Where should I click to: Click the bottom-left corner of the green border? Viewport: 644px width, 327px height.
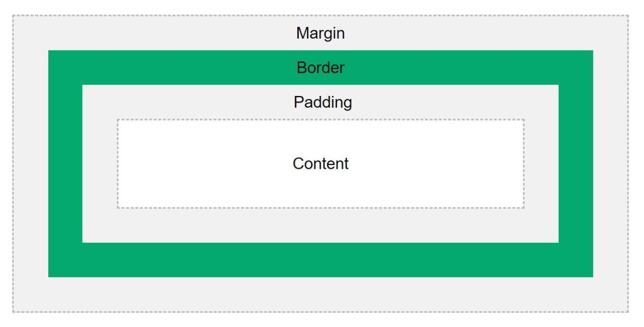tap(50, 276)
